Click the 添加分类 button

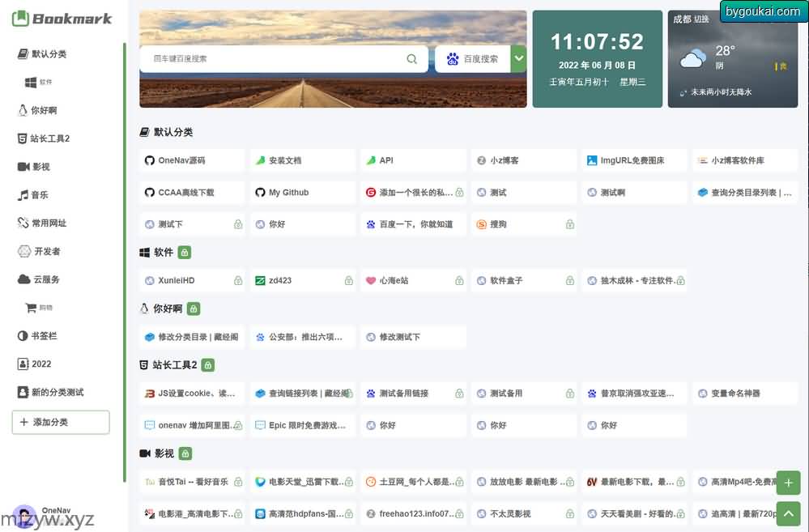coord(61,422)
